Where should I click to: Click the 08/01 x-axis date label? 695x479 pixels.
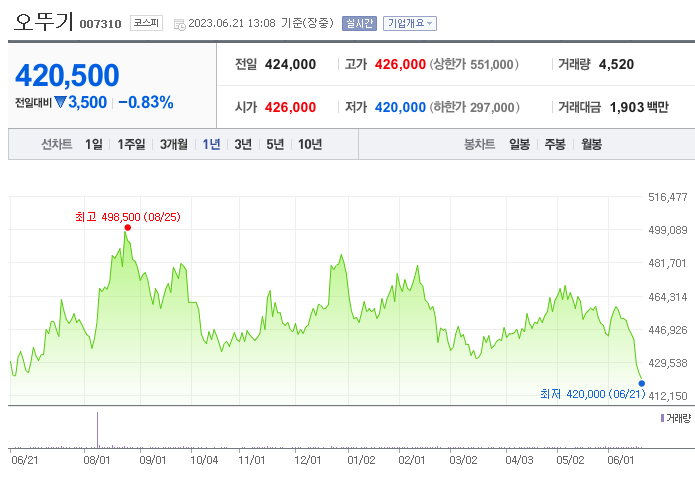(97, 460)
